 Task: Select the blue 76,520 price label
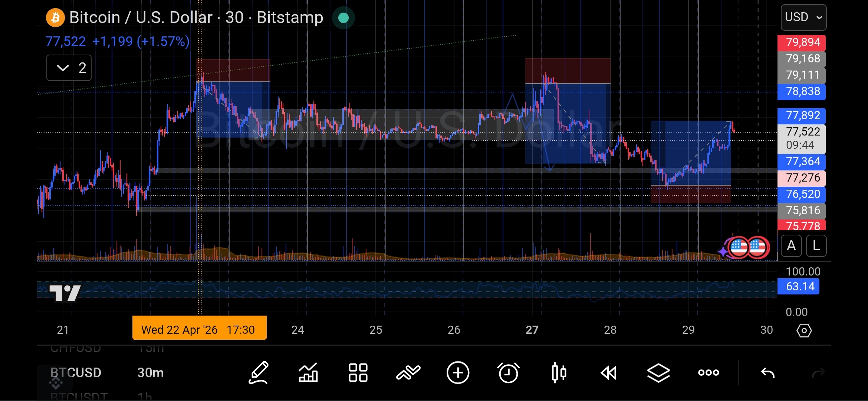pos(802,194)
